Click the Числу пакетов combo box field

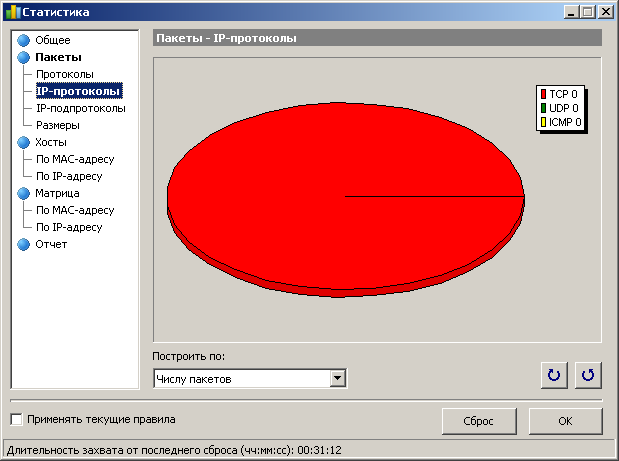[250, 379]
